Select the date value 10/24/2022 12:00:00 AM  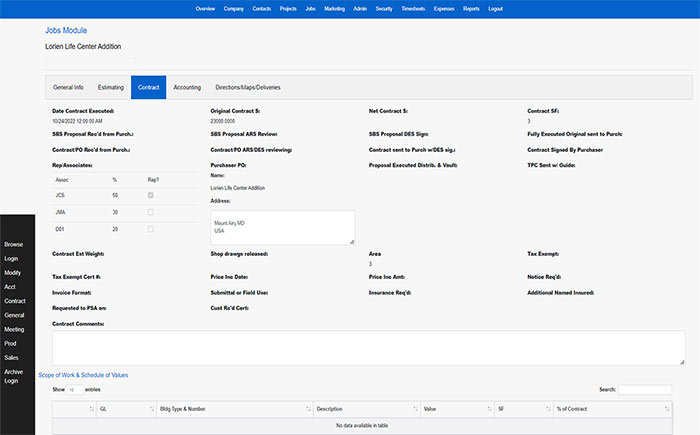click(77, 121)
